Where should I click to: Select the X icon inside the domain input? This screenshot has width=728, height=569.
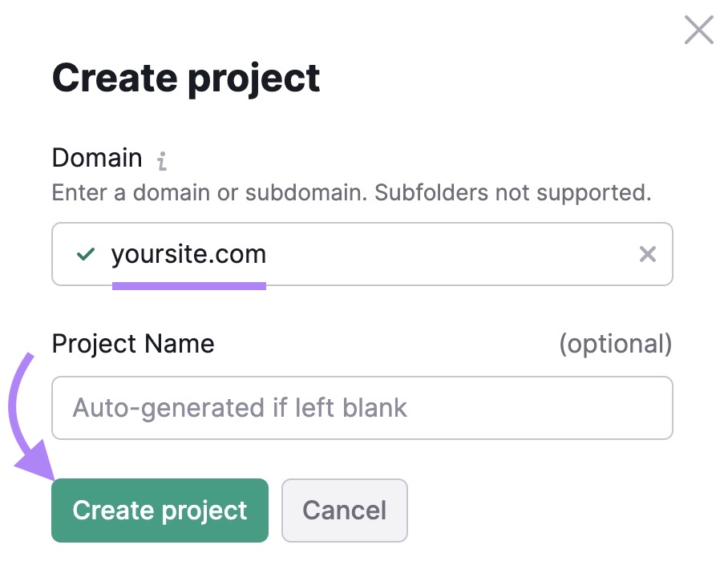coord(647,254)
